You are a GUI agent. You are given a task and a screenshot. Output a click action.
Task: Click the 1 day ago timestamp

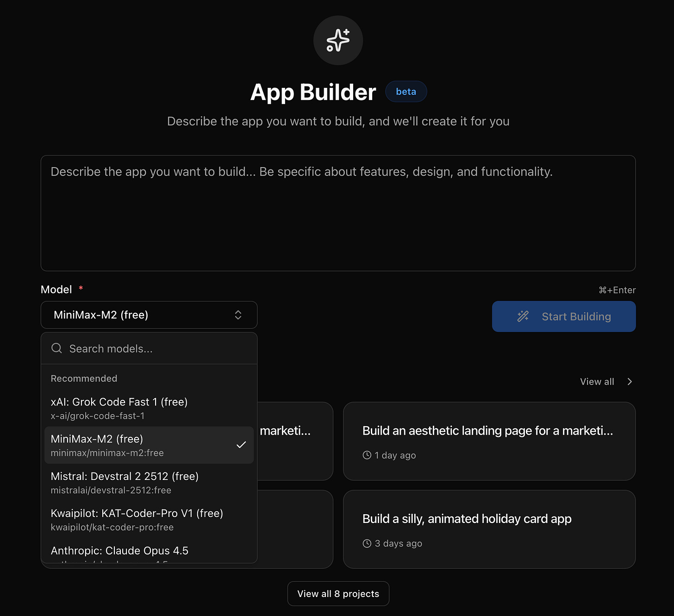[x=395, y=455]
